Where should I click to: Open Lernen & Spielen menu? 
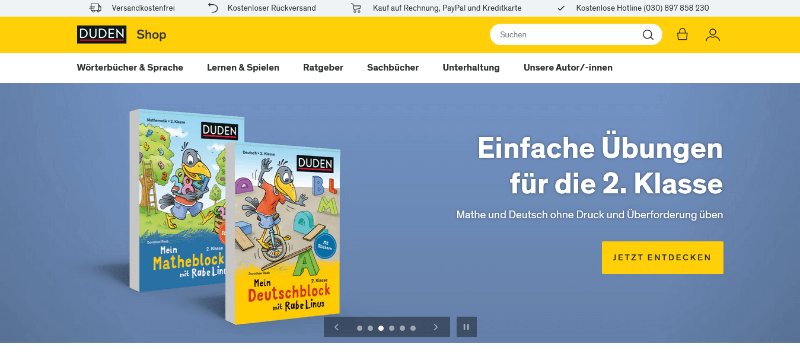(x=243, y=67)
